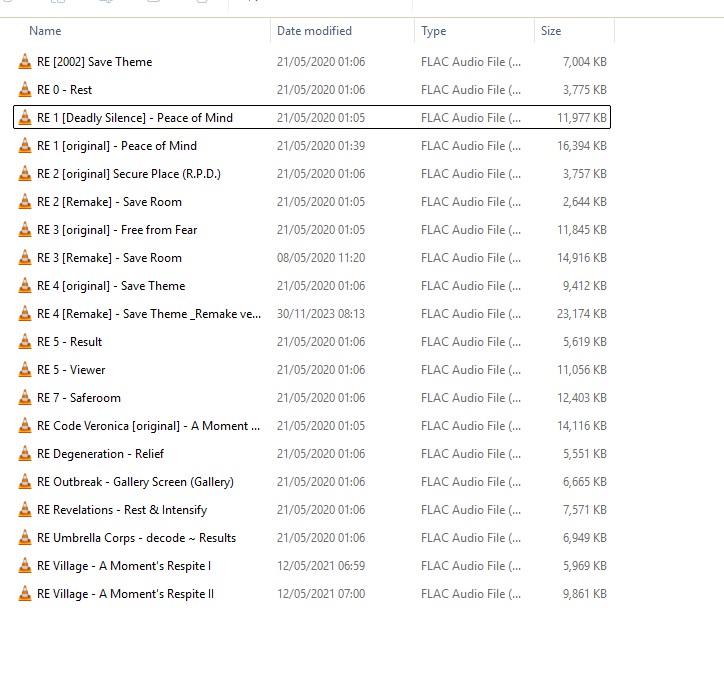Sort files by Name column header
The width and height of the screenshot is (724, 678).
coord(45,31)
